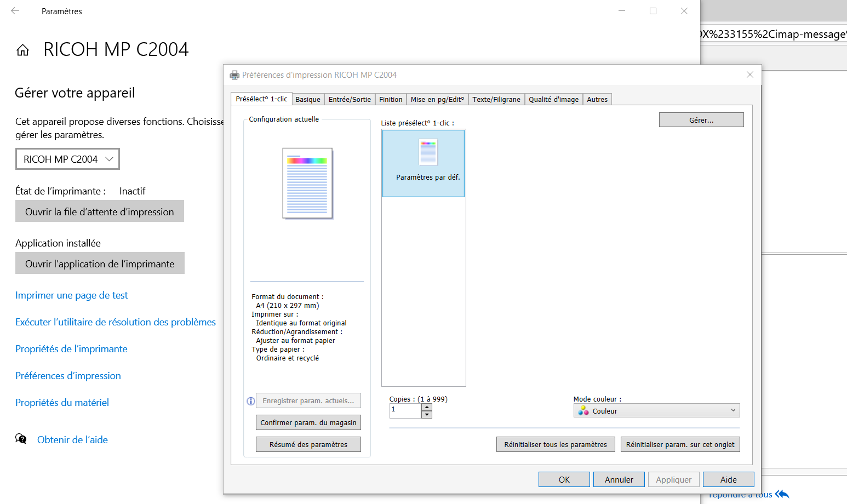Decrease copies with the down arrow
Screen dimensions: 847x504
(x=427, y=415)
